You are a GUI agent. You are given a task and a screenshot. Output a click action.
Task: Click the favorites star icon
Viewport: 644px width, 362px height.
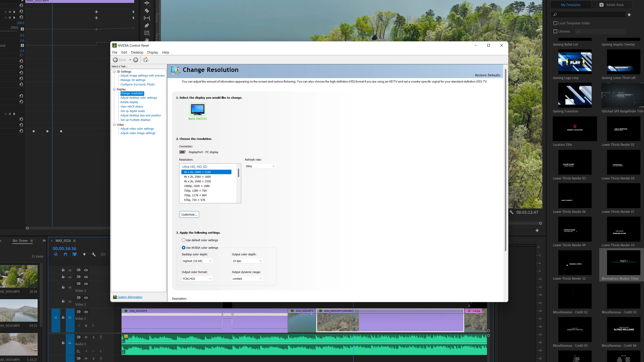coord(629,14)
